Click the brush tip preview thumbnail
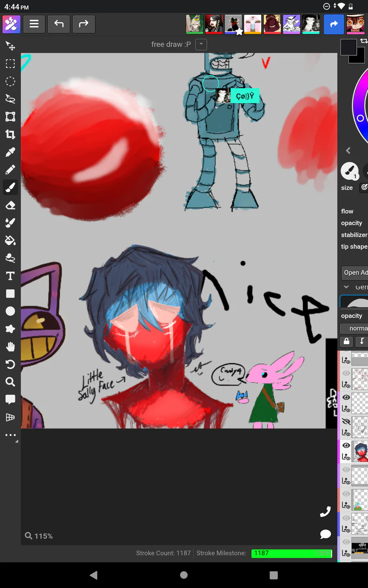The height and width of the screenshot is (588, 368). (x=354, y=301)
